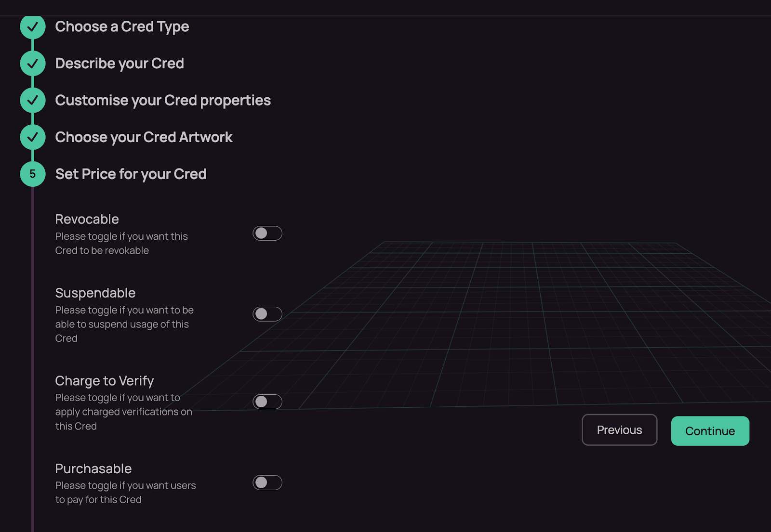Select the step 5 circle icon
Viewport: 771px width, 532px height.
tap(33, 174)
